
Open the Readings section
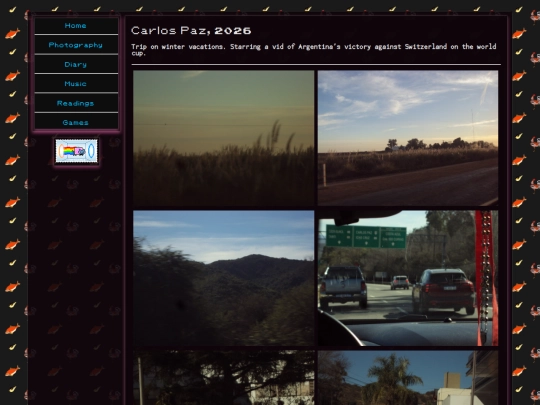(76, 103)
